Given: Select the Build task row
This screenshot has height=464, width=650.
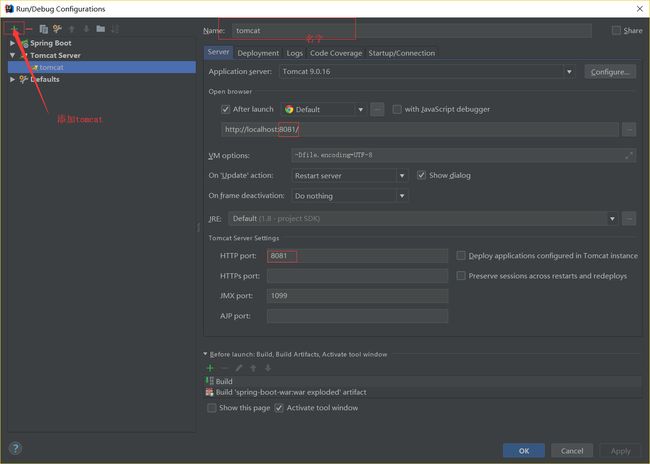Looking at the screenshot, I should [x=423, y=381].
